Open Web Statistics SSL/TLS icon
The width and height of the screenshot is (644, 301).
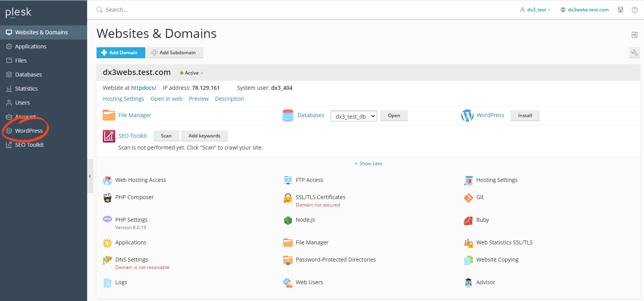pyautogui.click(x=468, y=243)
